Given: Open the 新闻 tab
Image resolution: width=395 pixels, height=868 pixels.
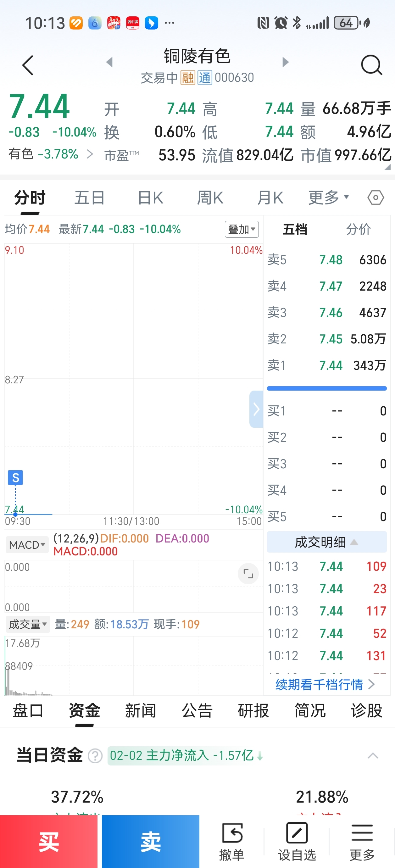Looking at the screenshot, I should pyautogui.click(x=141, y=711).
